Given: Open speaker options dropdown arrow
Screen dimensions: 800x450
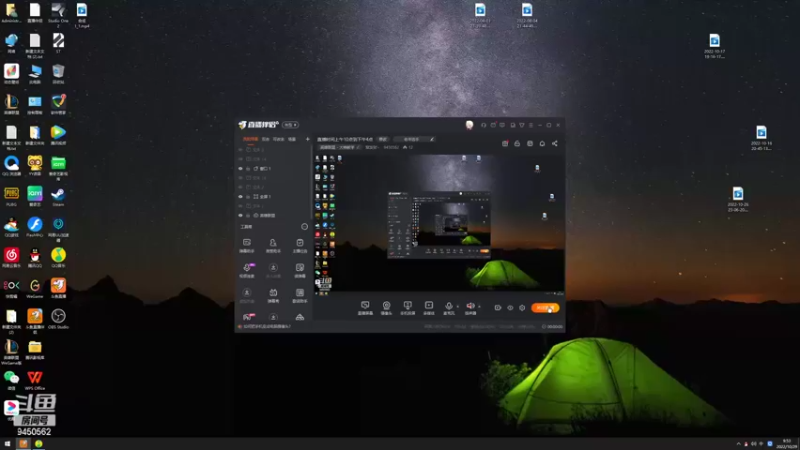Looking at the screenshot, I should pos(479,306).
